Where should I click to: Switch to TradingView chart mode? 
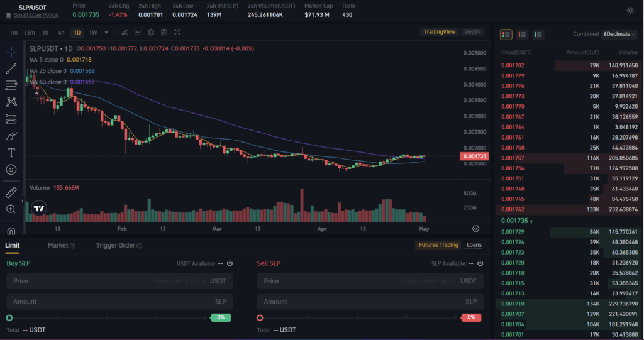(440, 32)
